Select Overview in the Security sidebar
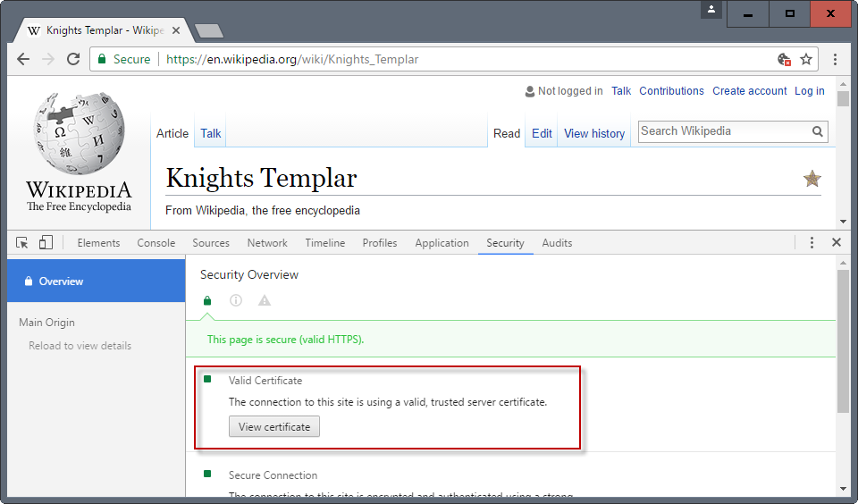Image resolution: width=858 pixels, height=504 pixels. click(97, 281)
